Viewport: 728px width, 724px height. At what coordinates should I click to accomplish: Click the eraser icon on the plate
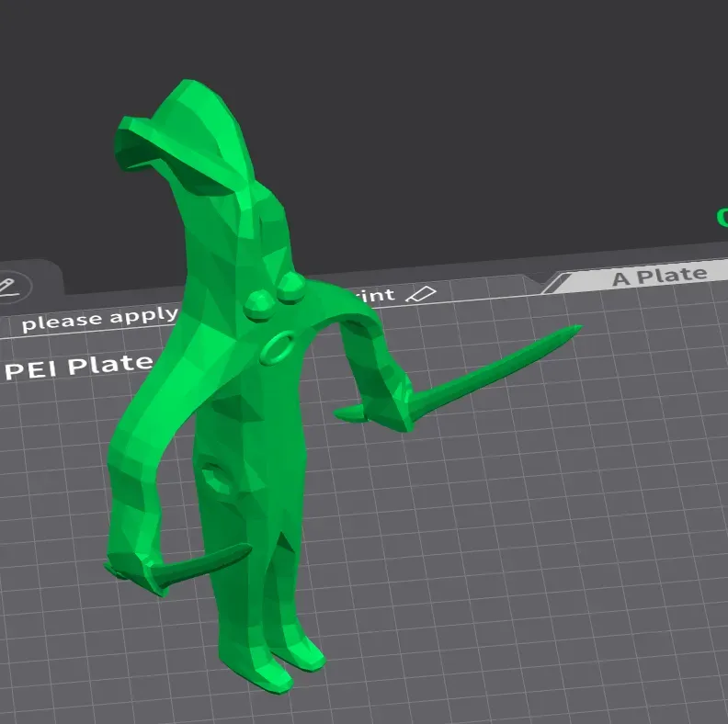pos(421,294)
